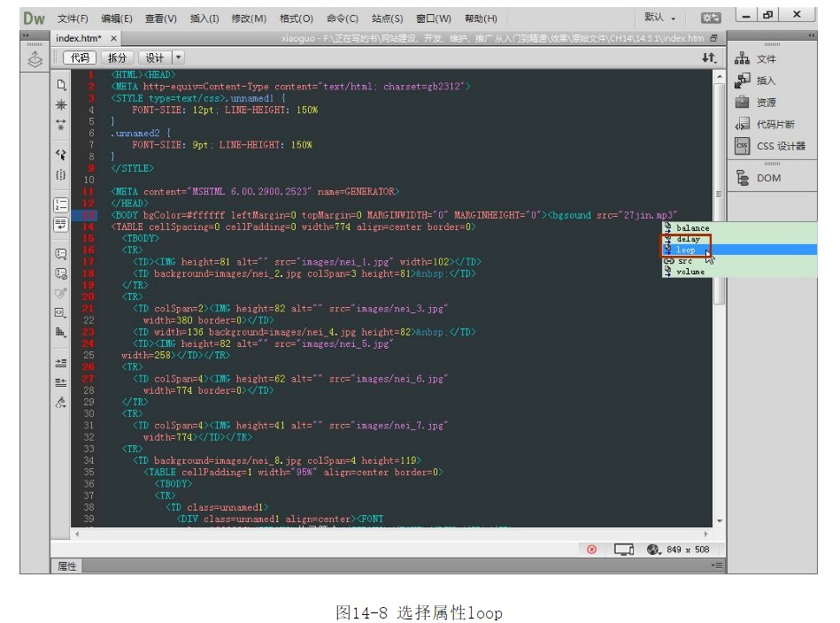Expand the collapsed right panel group arrows
This screenshot has height=623, width=840.
(x=812, y=35)
